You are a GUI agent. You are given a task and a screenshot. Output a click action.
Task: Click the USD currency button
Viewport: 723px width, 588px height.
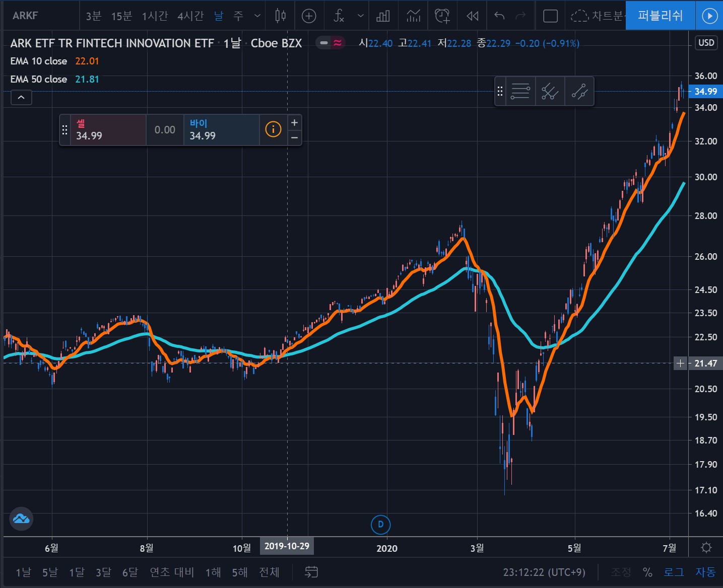pyautogui.click(x=706, y=42)
